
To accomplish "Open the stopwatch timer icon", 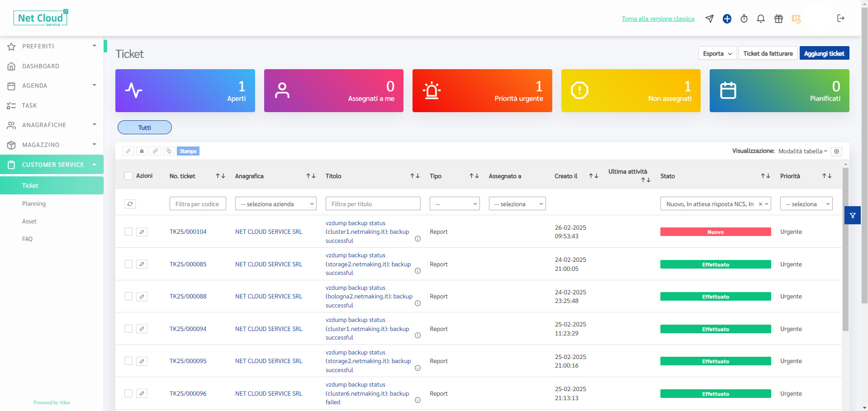I will [x=744, y=19].
